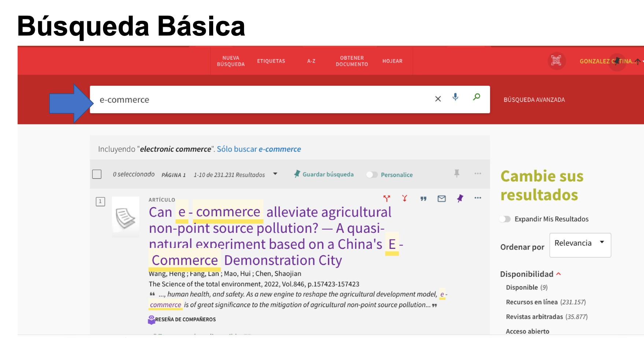Click inside the e-commerce search field
Viewport: 644px width, 338px height.
click(256, 100)
